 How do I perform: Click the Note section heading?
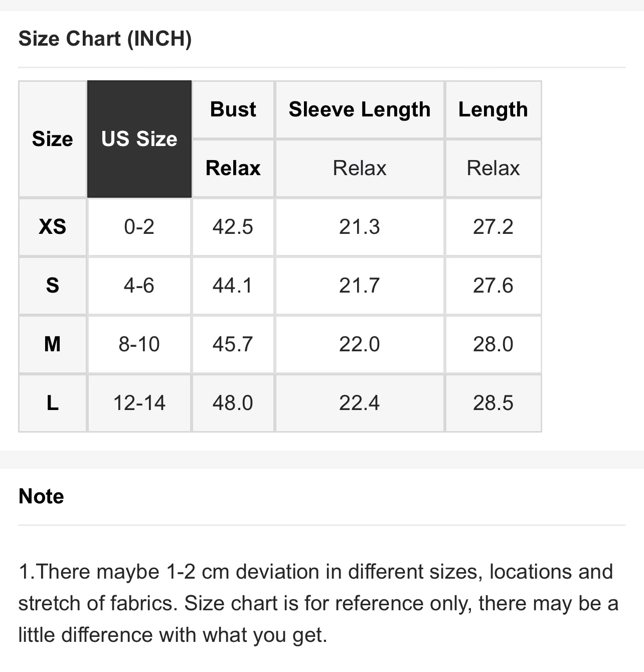point(41,496)
